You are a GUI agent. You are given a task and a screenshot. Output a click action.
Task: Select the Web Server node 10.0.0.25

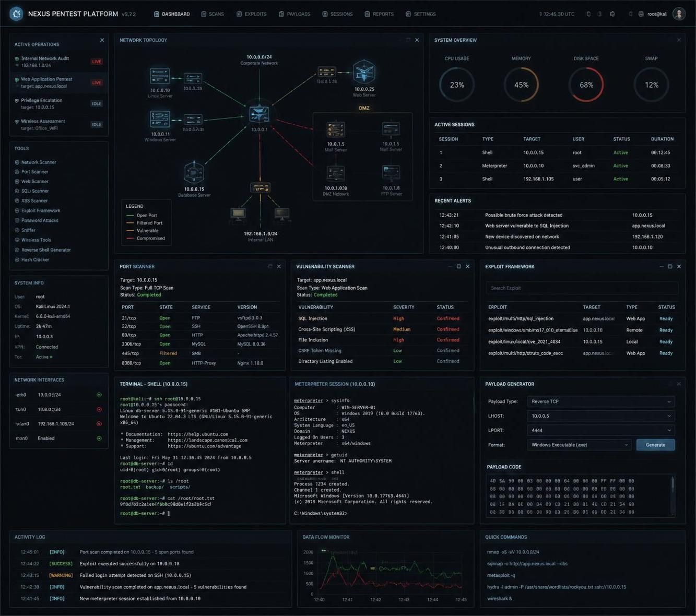[x=364, y=72]
